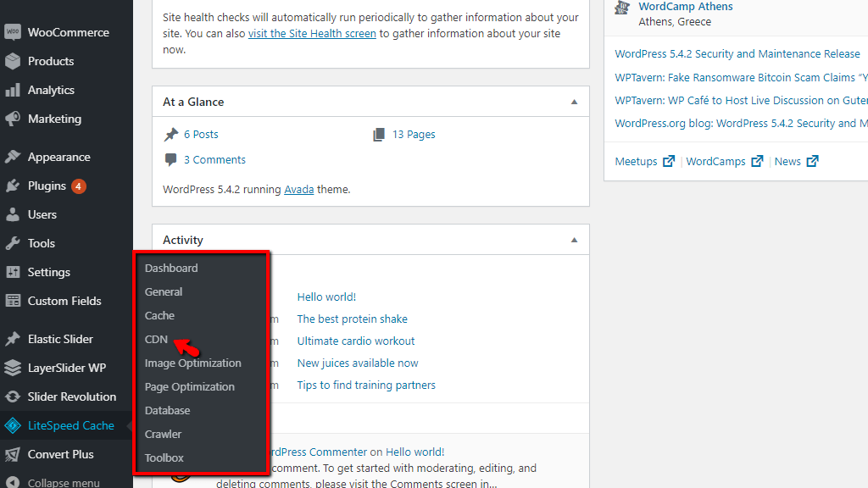Open Crawler submenu item
This screenshot has height=488, width=868.
(163, 435)
